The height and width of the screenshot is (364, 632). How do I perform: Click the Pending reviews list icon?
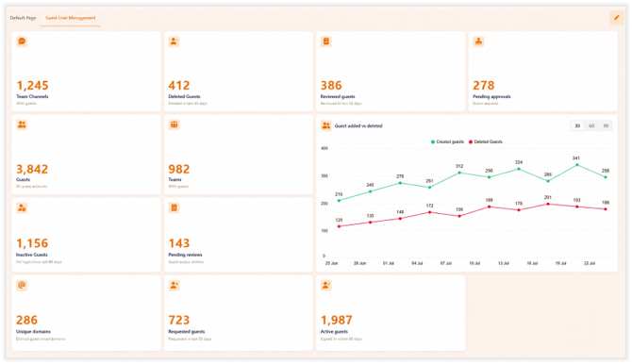click(175, 208)
